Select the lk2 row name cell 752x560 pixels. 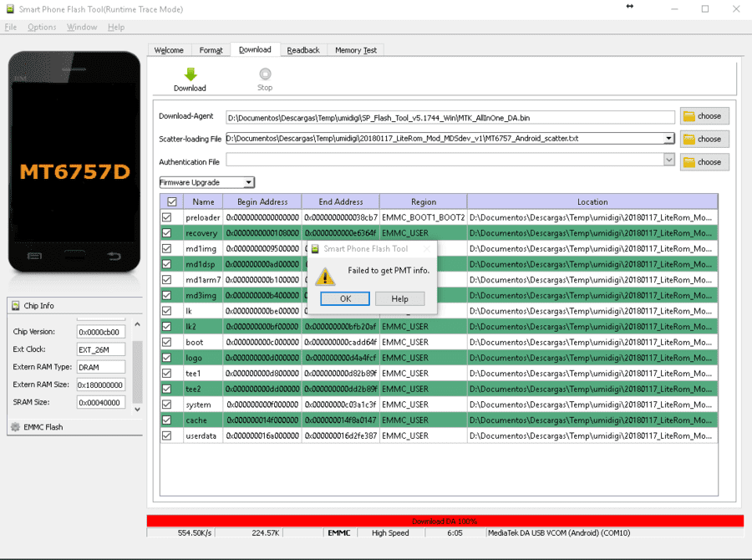point(203,326)
